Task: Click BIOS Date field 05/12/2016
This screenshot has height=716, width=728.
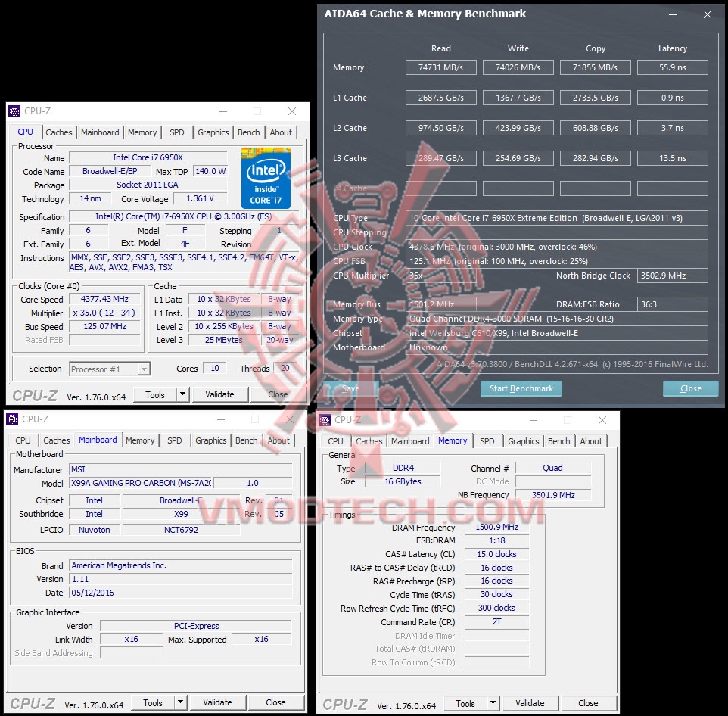Action: (181, 593)
